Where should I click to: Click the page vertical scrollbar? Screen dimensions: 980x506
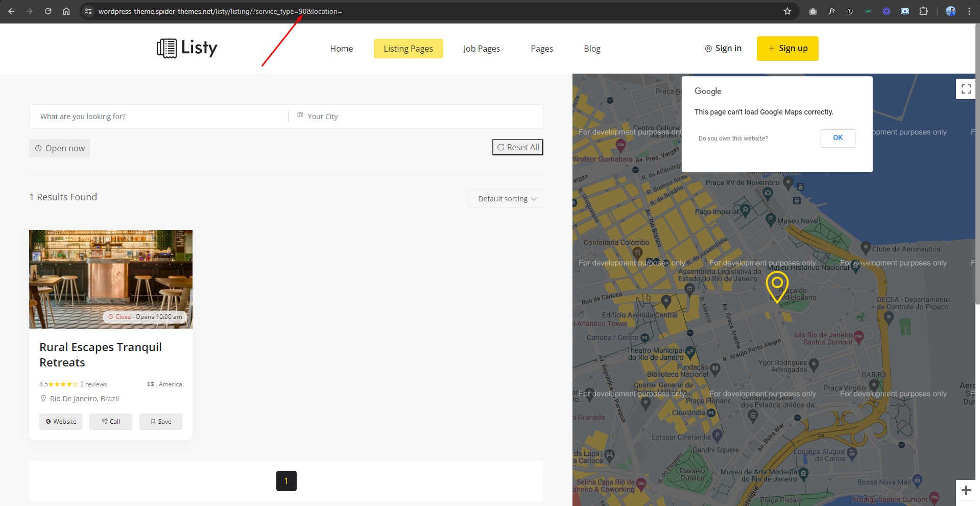click(x=977, y=164)
